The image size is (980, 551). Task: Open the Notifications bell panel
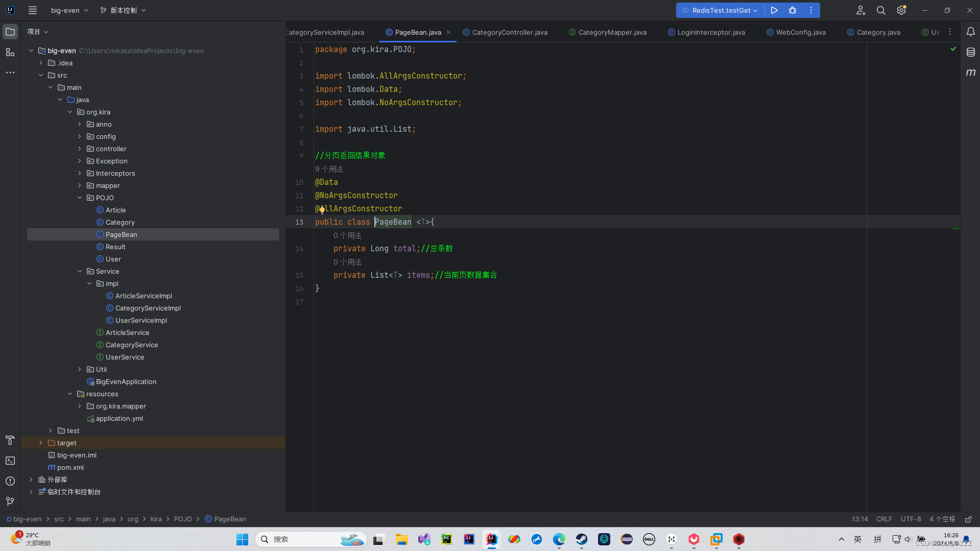[x=971, y=32]
